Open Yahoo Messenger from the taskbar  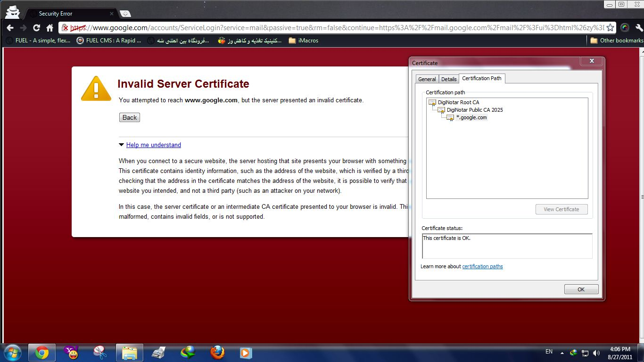[x=71, y=352]
